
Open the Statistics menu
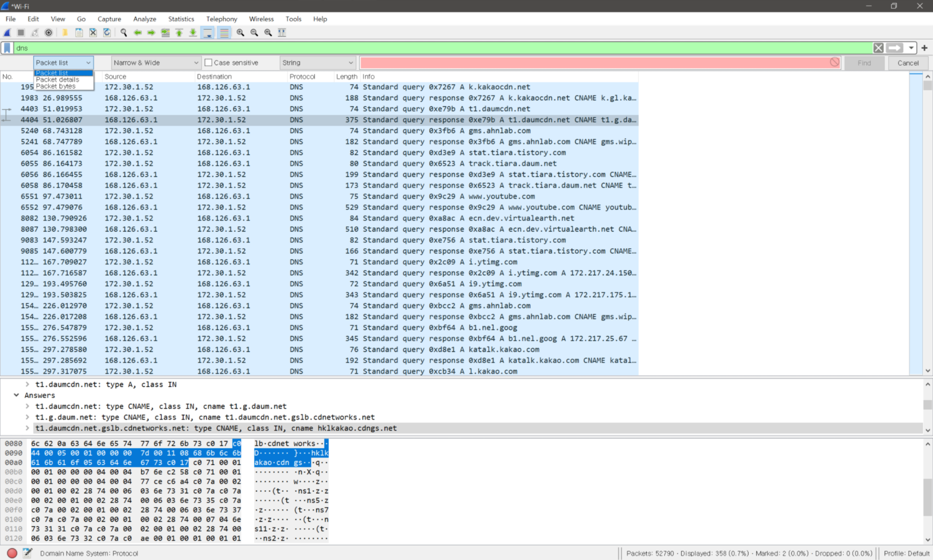[x=181, y=19]
